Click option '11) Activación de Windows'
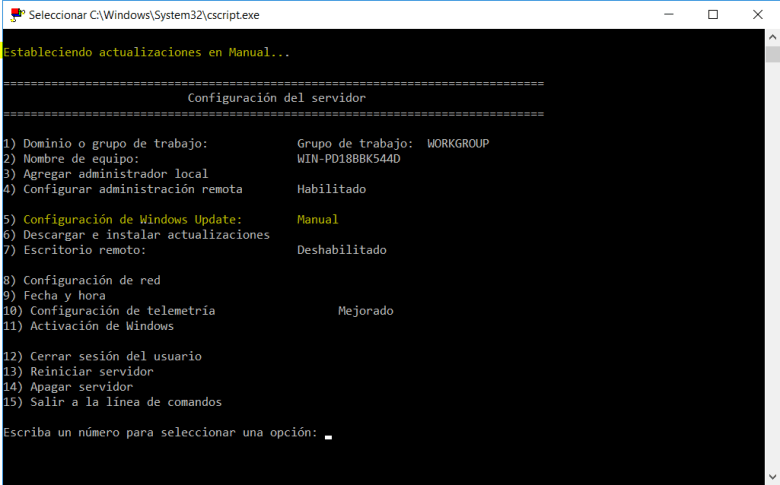 [x=89, y=326]
